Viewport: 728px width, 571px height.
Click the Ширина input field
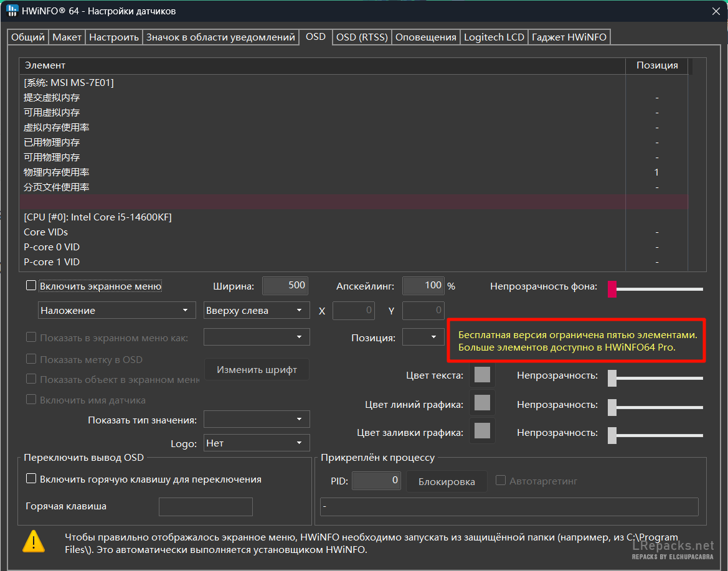coord(285,285)
